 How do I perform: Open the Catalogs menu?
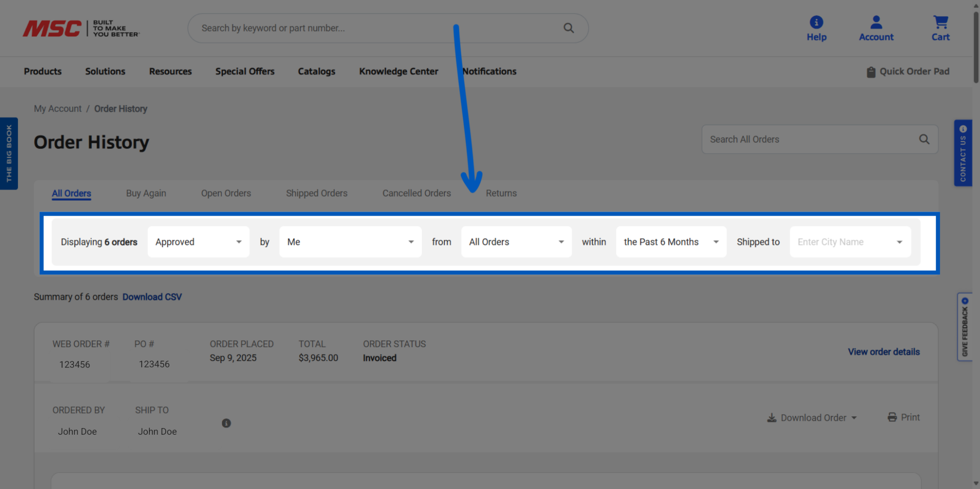tap(317, 71)
